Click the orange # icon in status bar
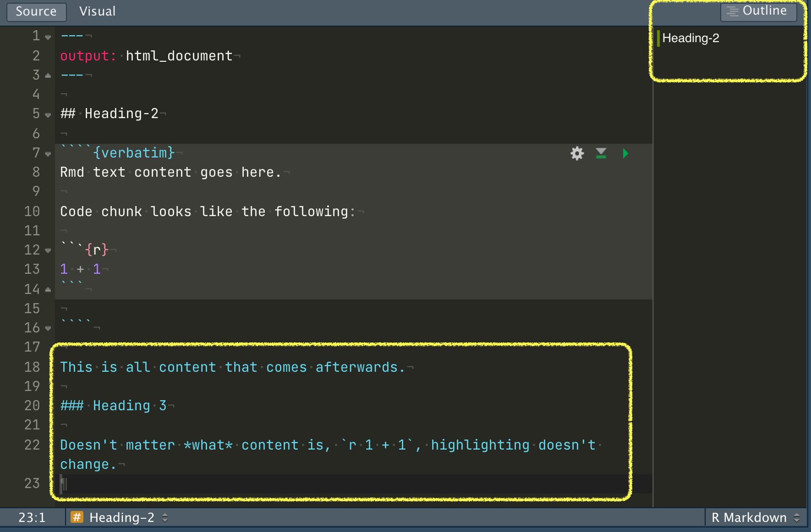This screenshot has width=811, height=532. [77, 517]
